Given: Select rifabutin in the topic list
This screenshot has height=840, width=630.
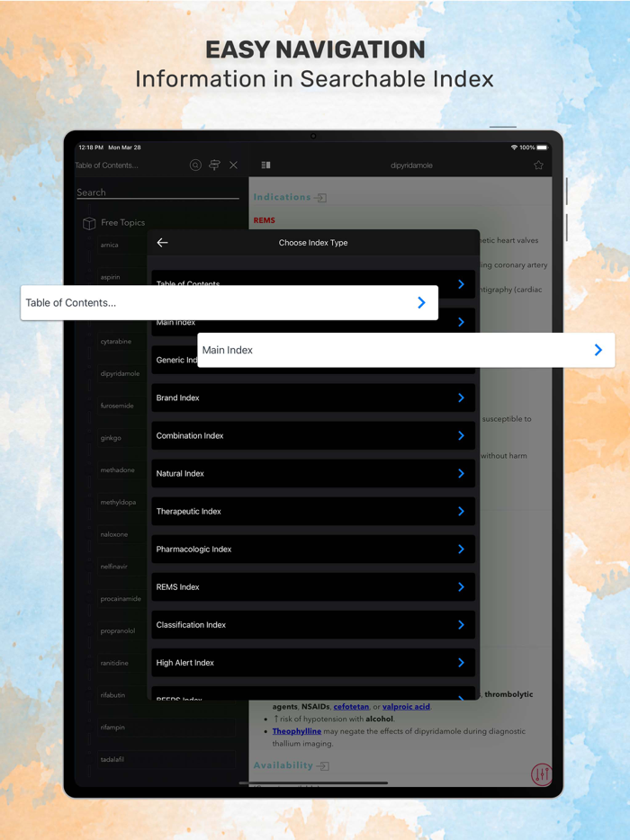Looking at the screenshot, I should click(x=112, y=695).
